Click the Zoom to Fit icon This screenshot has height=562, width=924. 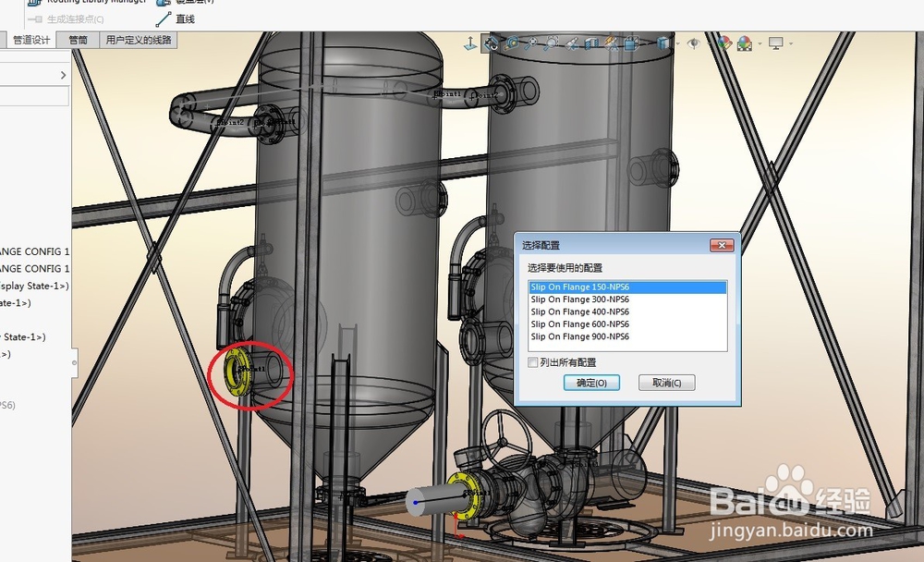pyautogui.click(x=531, y=43)
